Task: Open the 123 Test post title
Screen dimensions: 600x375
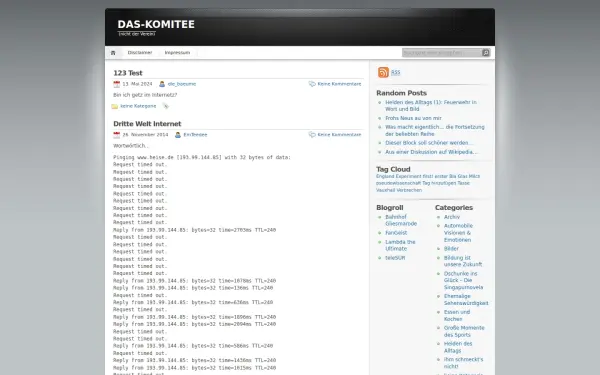Action: (x=128, y=73)
